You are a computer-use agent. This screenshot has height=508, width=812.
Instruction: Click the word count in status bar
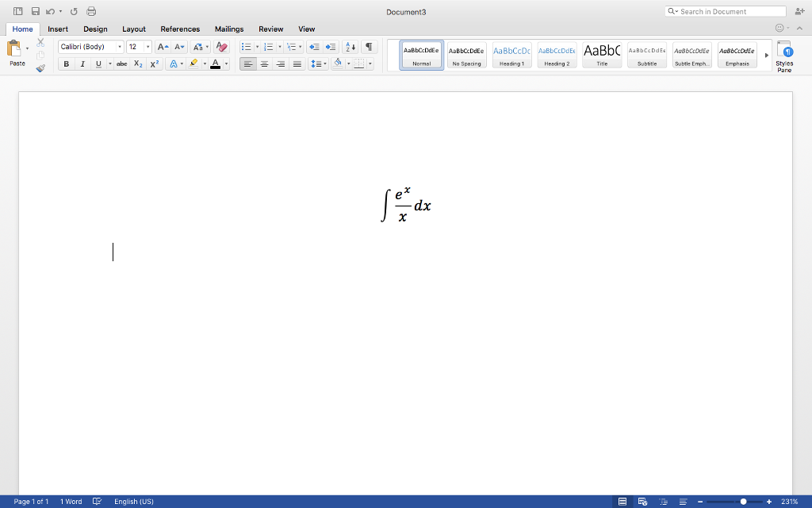[71, 501]
